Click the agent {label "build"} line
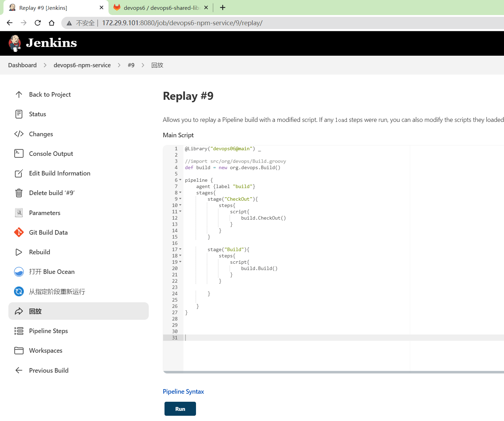This screenshot has width=504, height=421. click(x=226, y=186)
